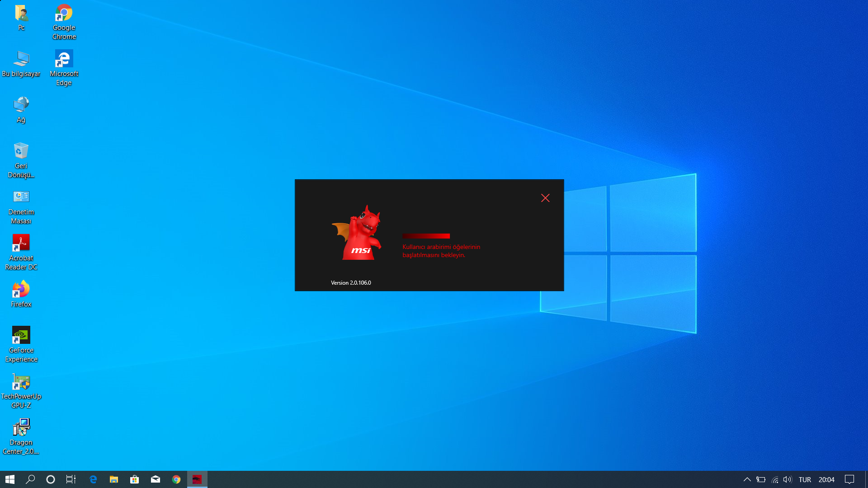Open the Windows Start menu
Image resolution: width=868 pixels, height=488 pixels.
pos(10,479)
